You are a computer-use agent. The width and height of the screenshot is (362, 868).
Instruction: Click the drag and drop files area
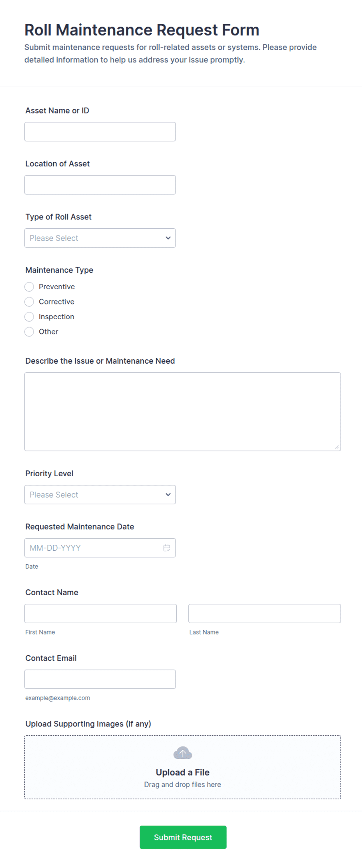[x=183, y=767]
